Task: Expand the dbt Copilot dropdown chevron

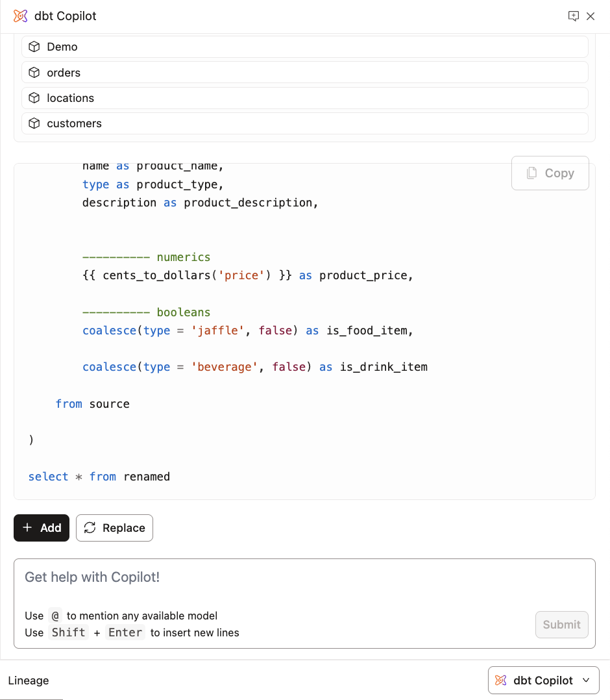Action: (586, 681)
